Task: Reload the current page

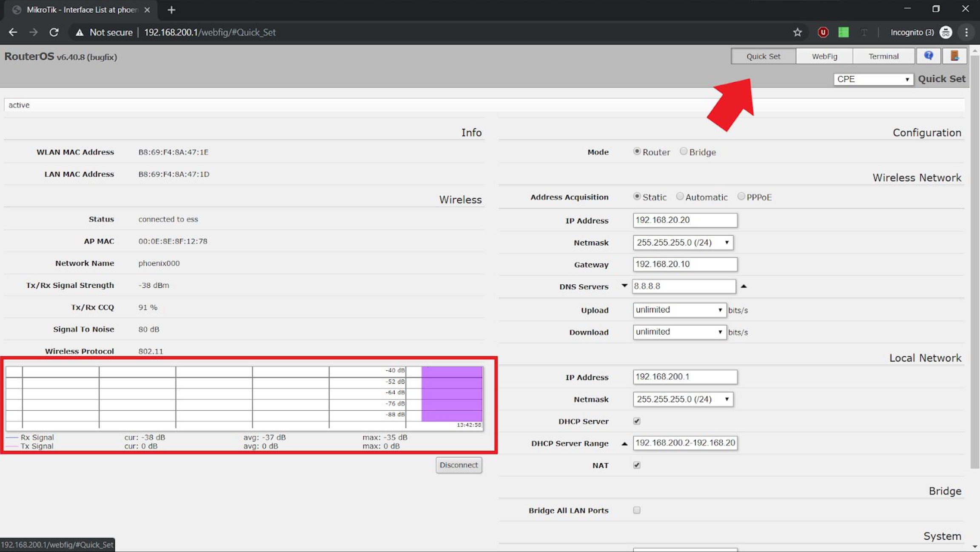Action: (x=54, y=32)
